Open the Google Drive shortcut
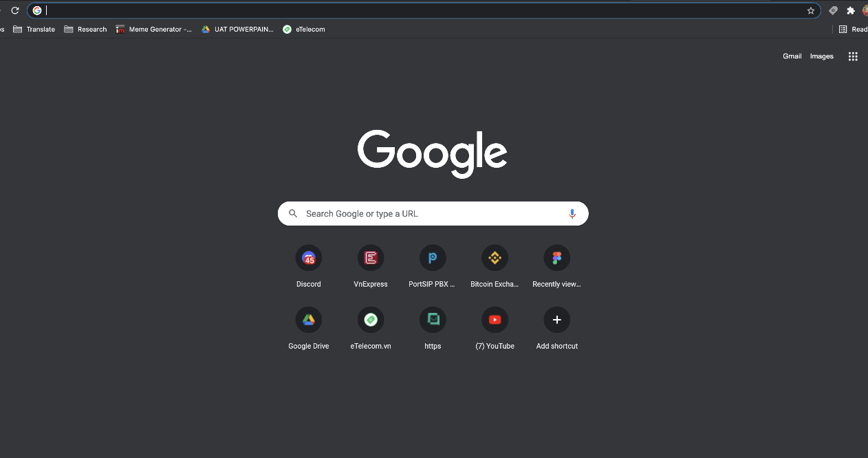Image resolution: width=868 pixels, height=458 pixels. click(309, 320)
